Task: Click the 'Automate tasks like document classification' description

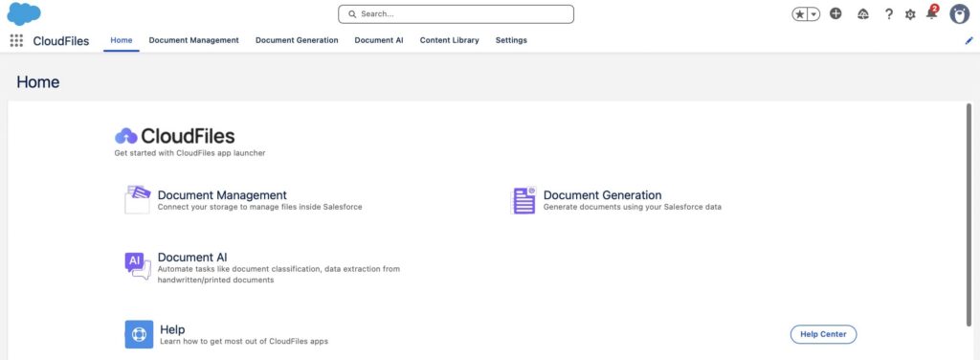Action: [278, 275]
